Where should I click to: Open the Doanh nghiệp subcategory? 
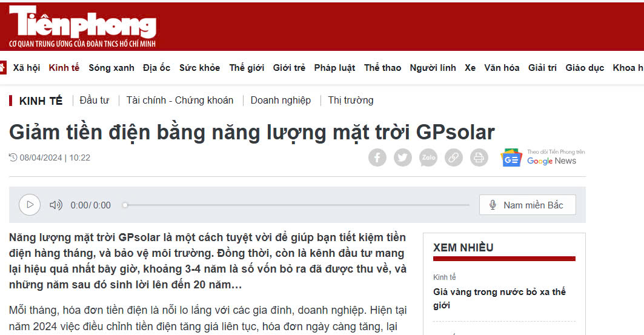point(281,101)
